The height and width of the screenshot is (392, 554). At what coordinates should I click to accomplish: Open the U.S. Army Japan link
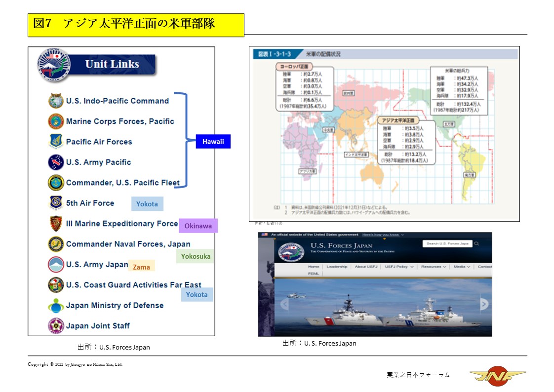point(97,265)
